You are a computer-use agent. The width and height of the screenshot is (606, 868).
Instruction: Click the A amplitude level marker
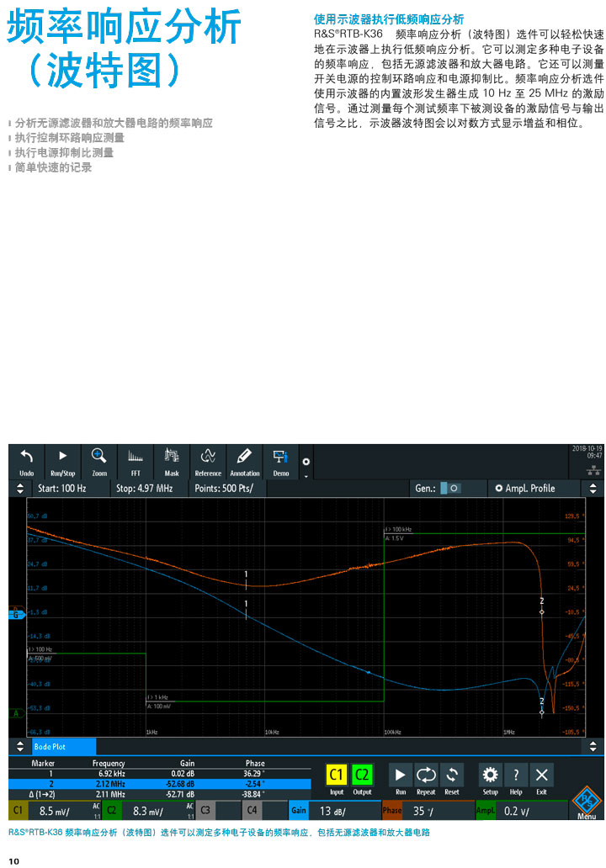coord(16,713)
